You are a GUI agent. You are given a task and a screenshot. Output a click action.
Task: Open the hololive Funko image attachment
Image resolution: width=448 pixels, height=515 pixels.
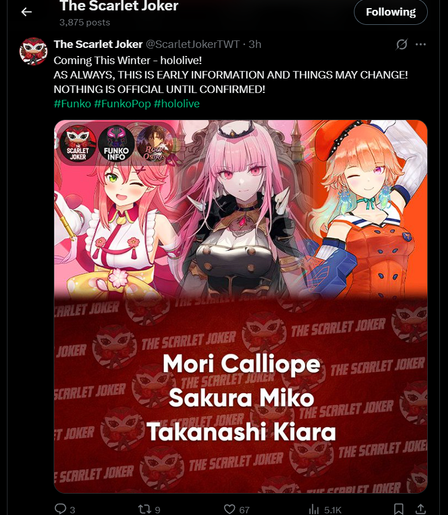[x=241, y=306]
